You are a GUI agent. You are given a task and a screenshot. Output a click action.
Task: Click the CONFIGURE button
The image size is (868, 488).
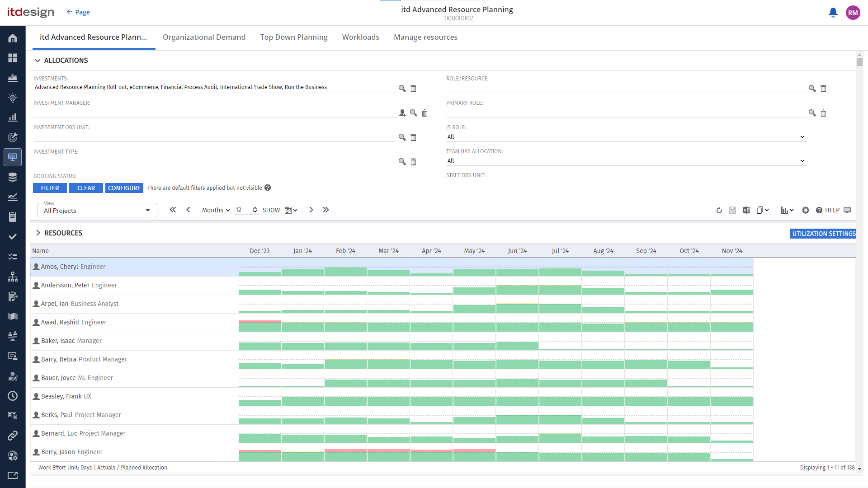click(124, 188)
